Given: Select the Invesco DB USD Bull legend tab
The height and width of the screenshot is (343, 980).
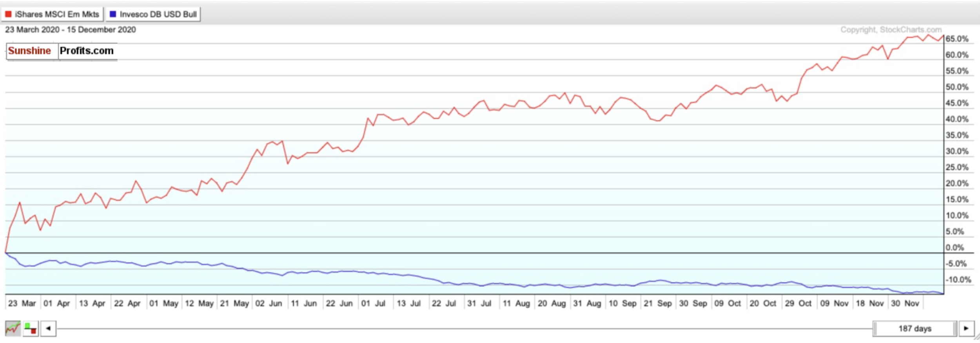Looking at the screenshot, I should [153, 14].
